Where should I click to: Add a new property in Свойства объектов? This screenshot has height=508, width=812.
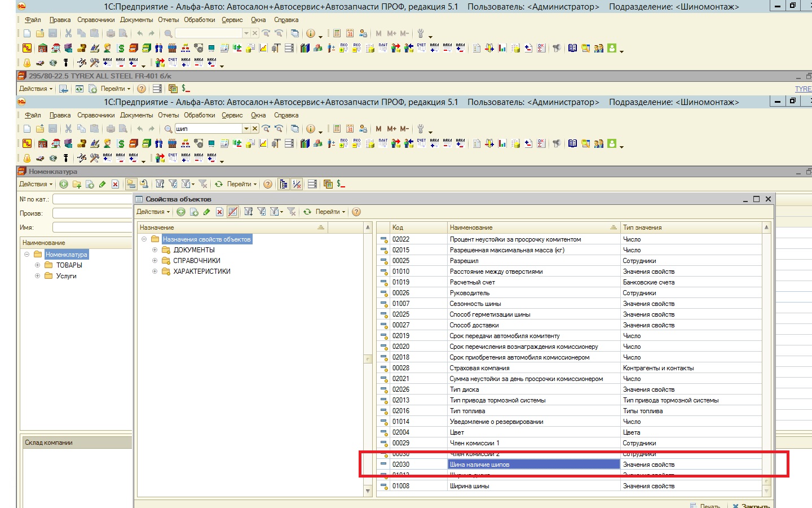[181, 212]
